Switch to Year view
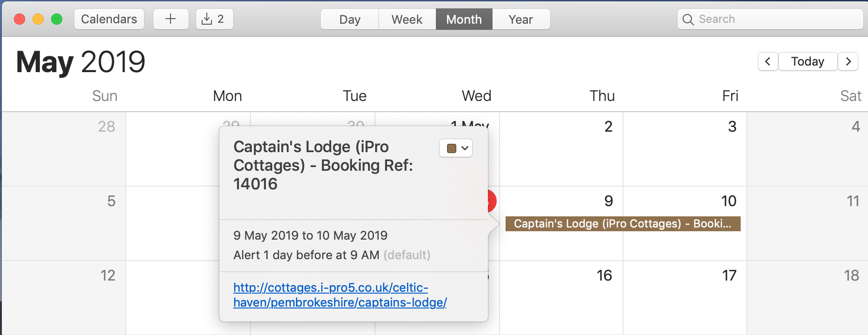Viewport: 868px width, 335px height. click(521, 19)
